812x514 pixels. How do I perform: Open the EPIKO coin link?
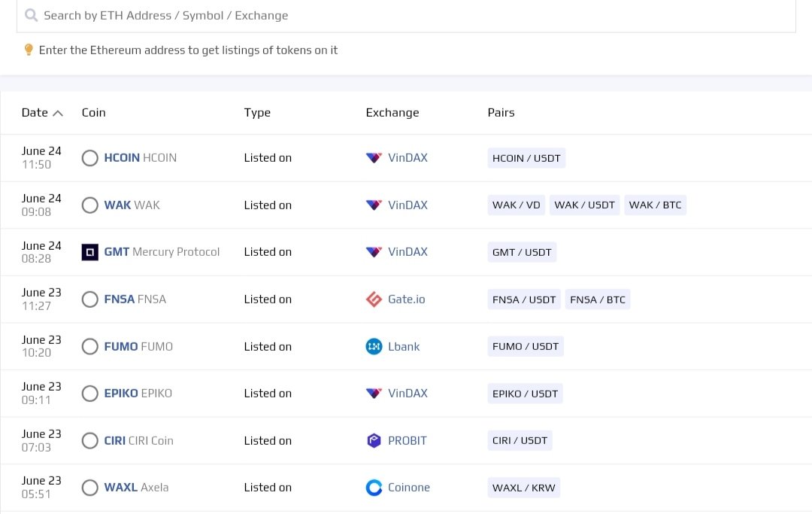point(122,394)
